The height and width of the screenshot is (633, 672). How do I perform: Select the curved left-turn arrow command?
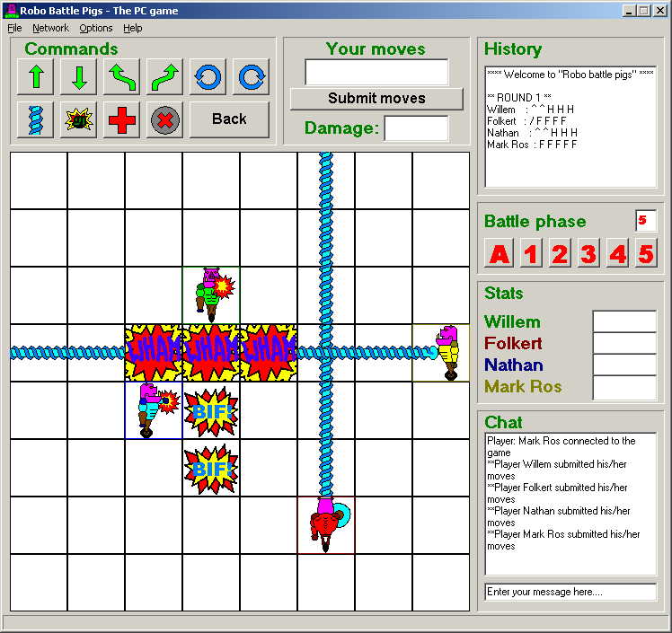(121, 76)
